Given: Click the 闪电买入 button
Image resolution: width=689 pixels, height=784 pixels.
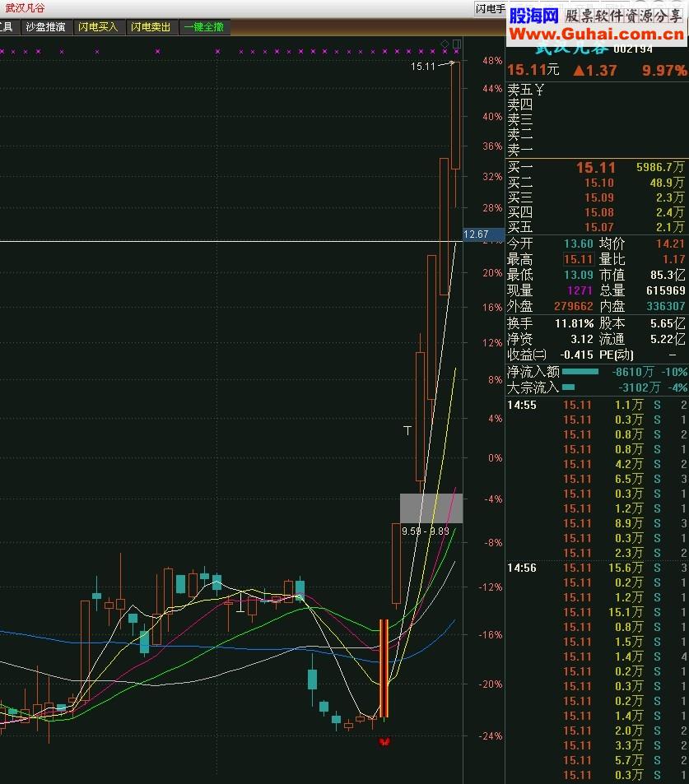Looking at the screenshot, I should click(98, 27).
